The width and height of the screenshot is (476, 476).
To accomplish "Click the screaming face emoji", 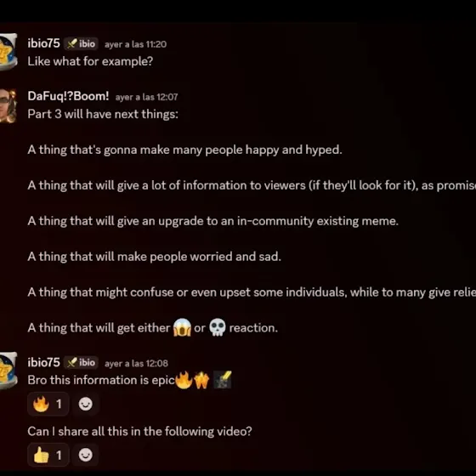I will pyautogui.click(x=182, y=327).
